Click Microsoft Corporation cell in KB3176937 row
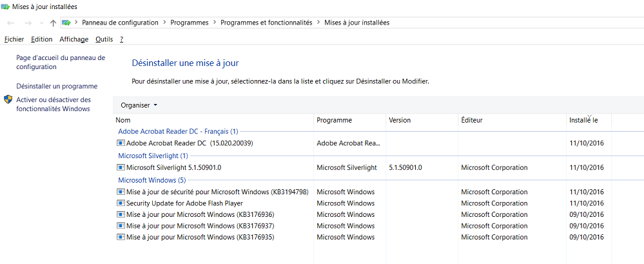Screen dimensions: 644x264 [494, 226]
